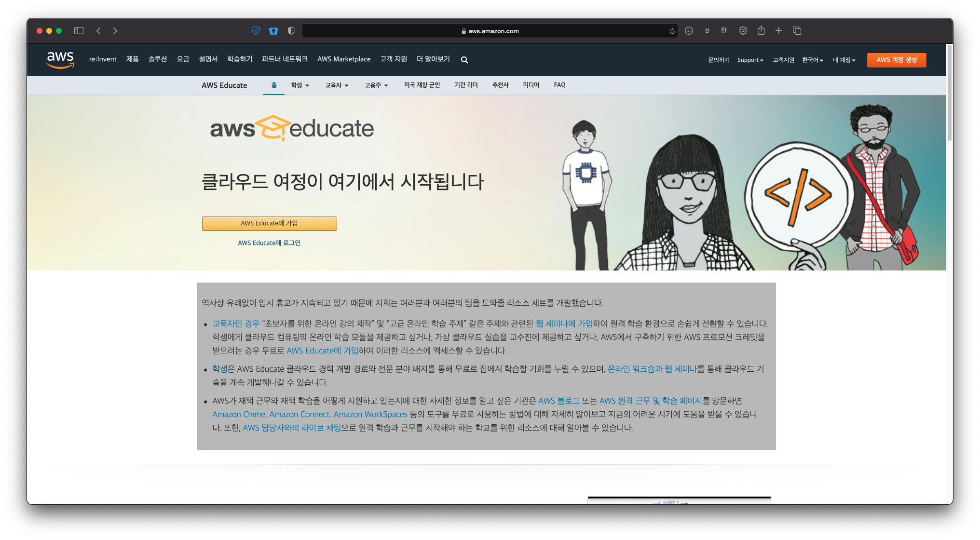Viewport: 980px width, 540px height.
Task: Open the Support dropdown
Action: (x=750, y=60)
